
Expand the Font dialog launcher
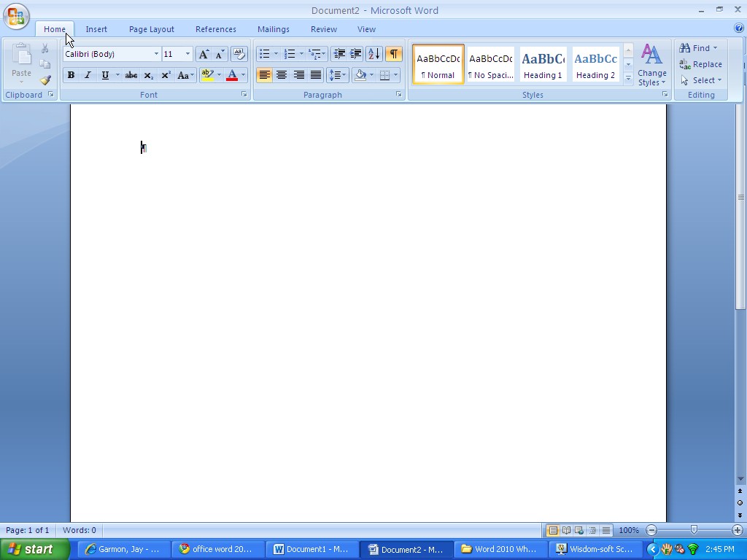[244, 95]
